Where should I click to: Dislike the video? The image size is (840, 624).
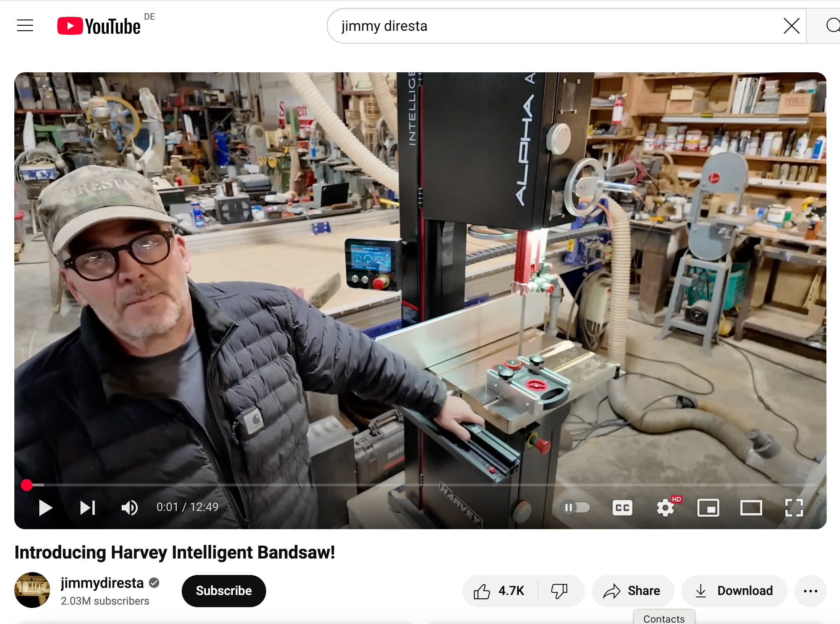point(560,591)
